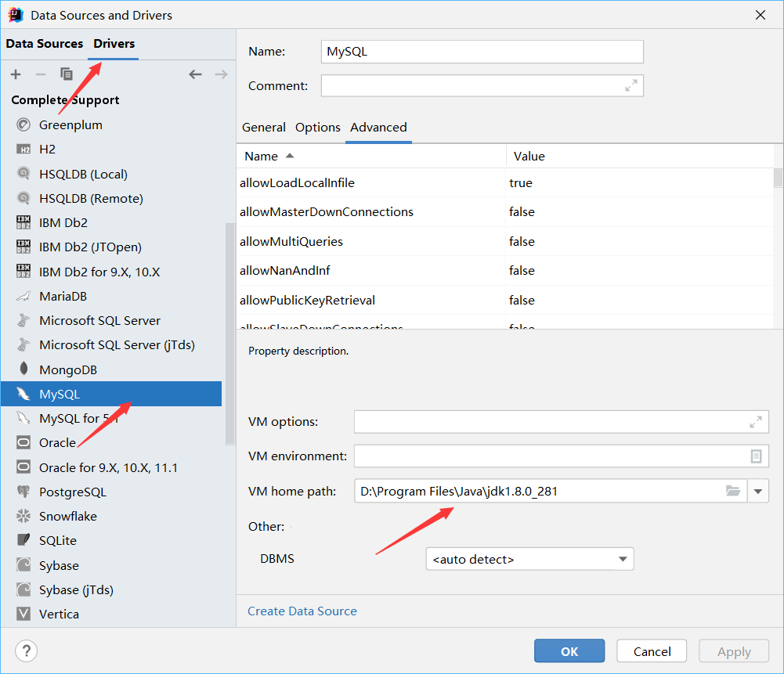Click the VM options input field
Screen dimensions: 784x674
pos(562,422)
